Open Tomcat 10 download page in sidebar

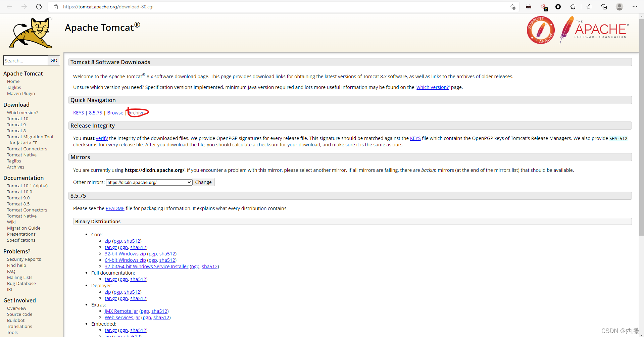(x=18, y=119)
